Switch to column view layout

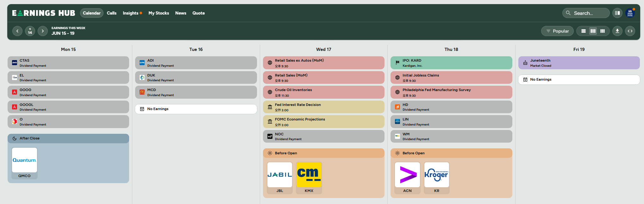[x=593, y=31]
